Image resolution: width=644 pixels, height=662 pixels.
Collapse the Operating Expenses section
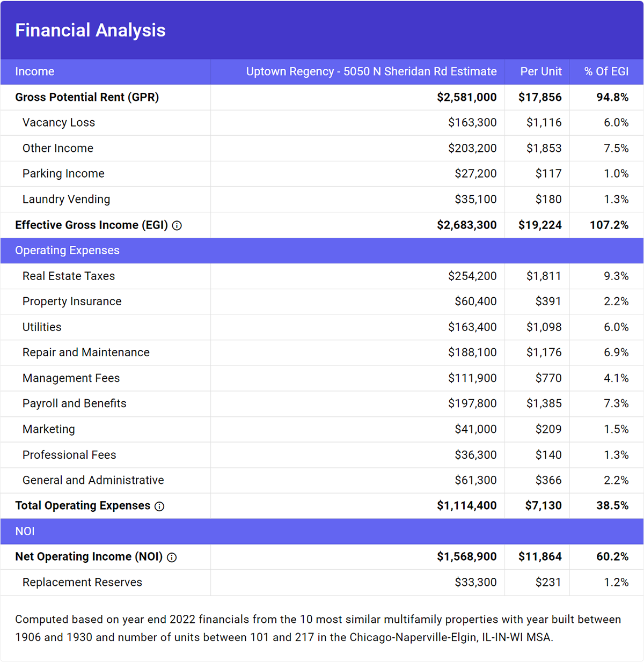(67, 251)
